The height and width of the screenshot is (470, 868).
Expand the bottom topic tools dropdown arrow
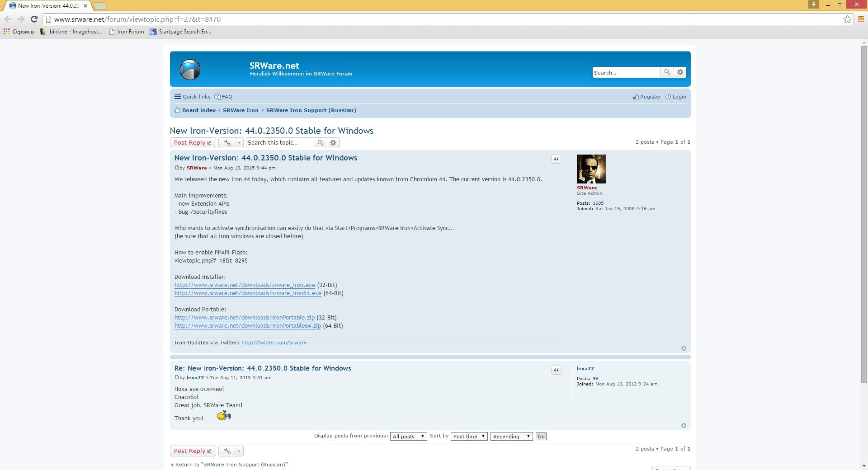tap(240, 451)
